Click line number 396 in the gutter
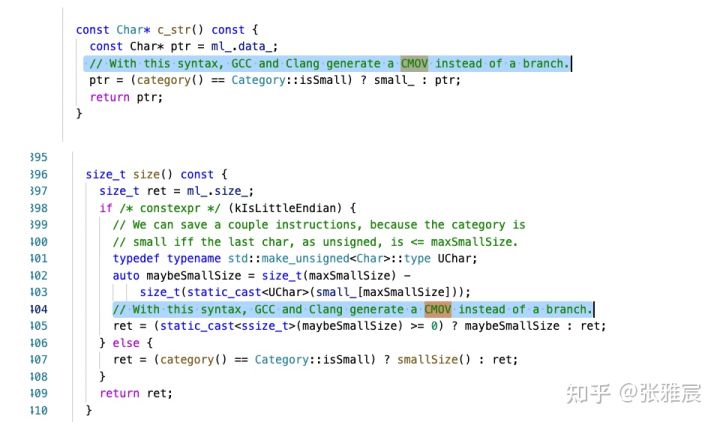Image resolution: width=720 pixels, height=422 pixels. [38, 174]
